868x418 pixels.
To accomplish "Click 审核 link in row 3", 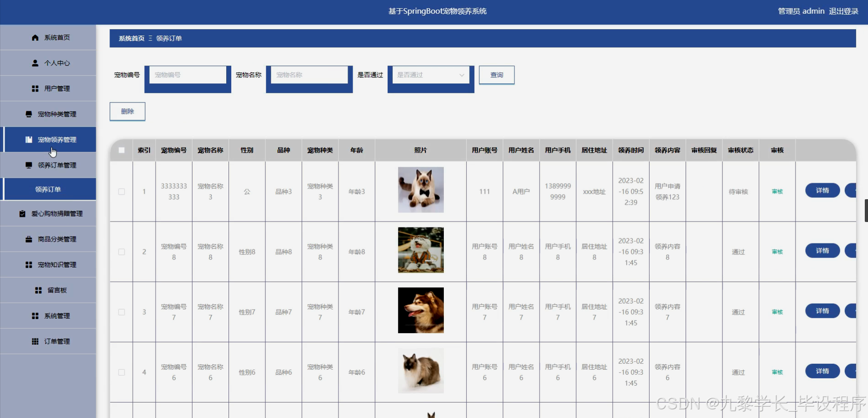I will point(777,312).
